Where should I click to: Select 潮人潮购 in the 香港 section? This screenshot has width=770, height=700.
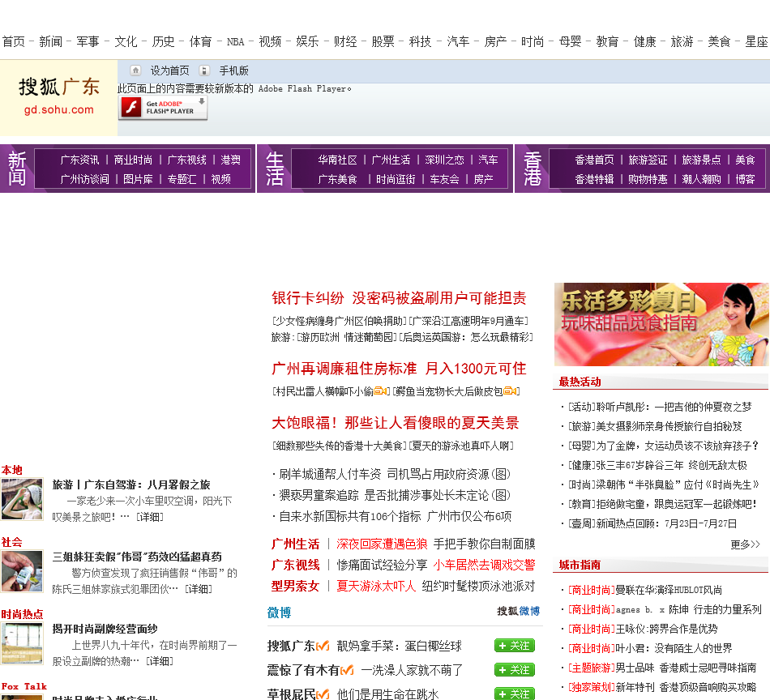click(x=701, y=179)
